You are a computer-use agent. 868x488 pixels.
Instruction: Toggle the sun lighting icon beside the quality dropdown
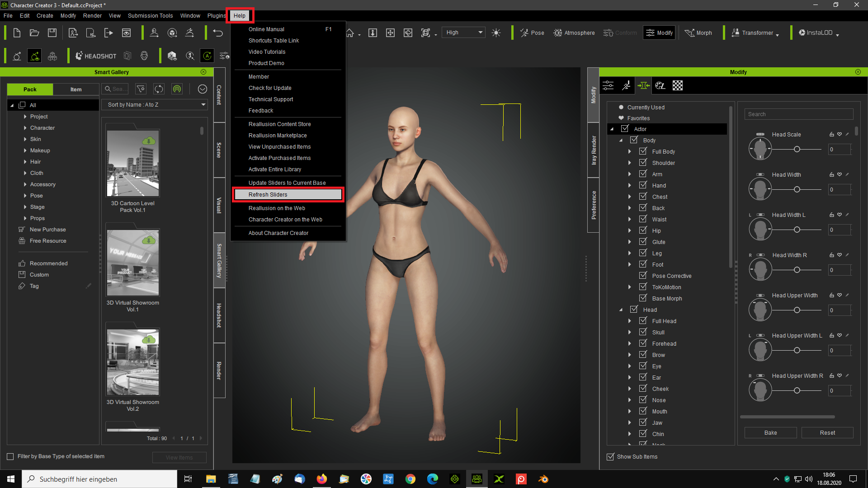[496, 33]
